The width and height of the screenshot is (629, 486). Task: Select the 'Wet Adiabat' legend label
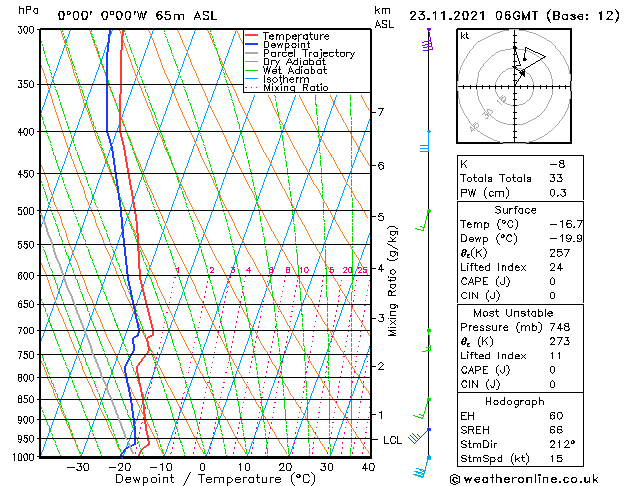295,70
